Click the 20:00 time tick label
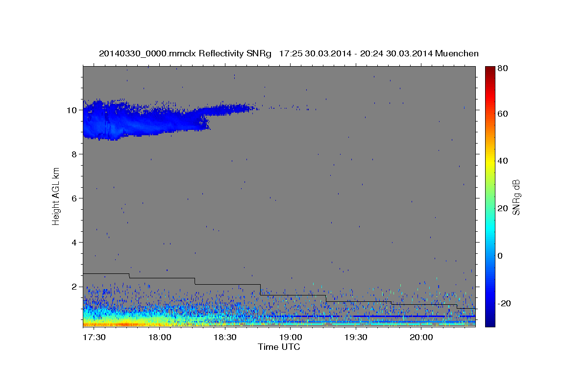This screenshot has width=588, height=392. pos(421,337)
